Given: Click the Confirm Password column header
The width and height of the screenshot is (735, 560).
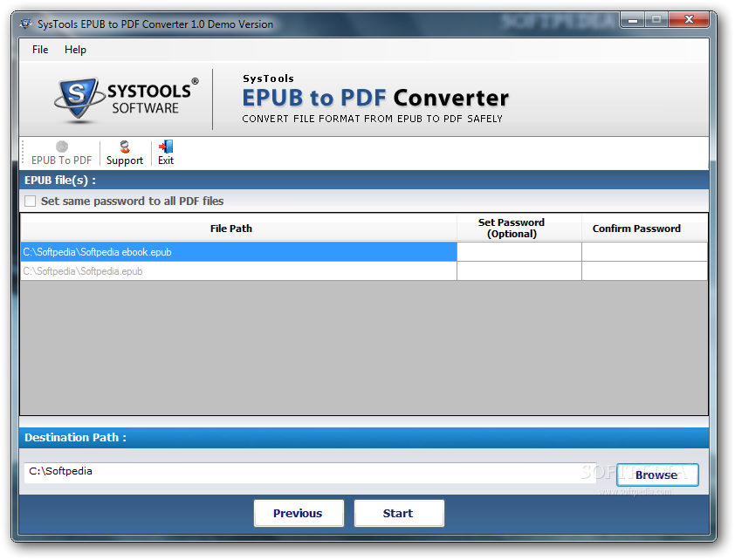Looking at the screenshot, I should (x=644, y=228).
